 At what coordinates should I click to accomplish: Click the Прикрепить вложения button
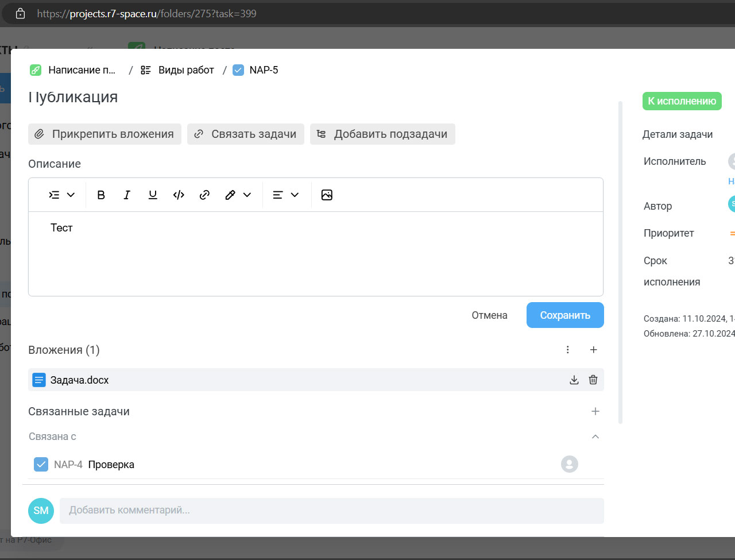tap(105, 134)
